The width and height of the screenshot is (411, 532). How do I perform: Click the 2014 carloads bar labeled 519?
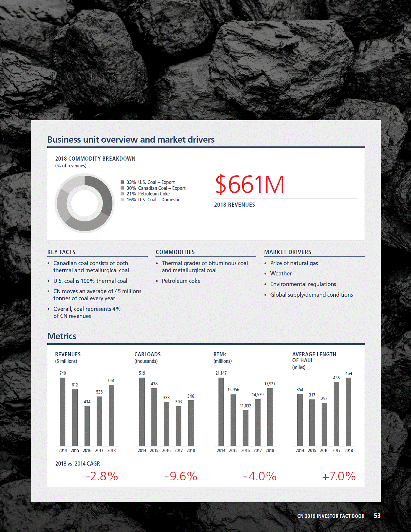(x=142, y=412)
